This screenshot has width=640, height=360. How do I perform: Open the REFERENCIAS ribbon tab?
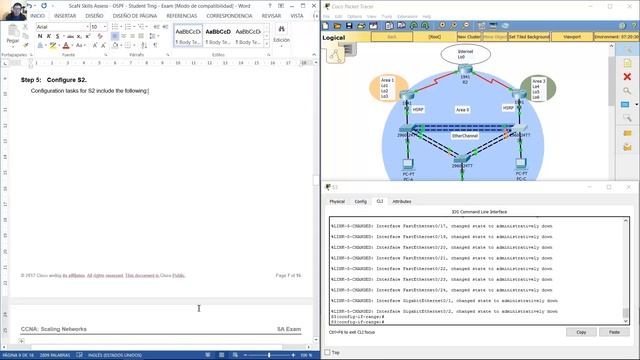[x=182, y=16]
